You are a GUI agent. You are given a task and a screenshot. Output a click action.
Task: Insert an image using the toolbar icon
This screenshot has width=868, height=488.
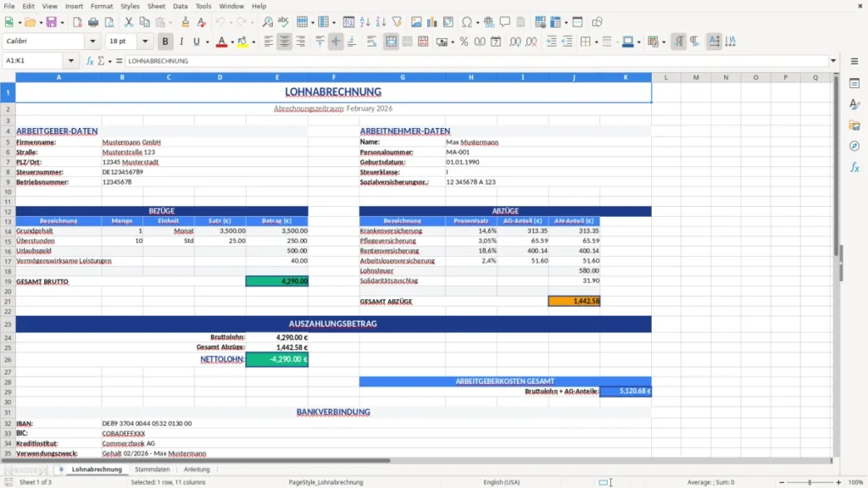416,22
